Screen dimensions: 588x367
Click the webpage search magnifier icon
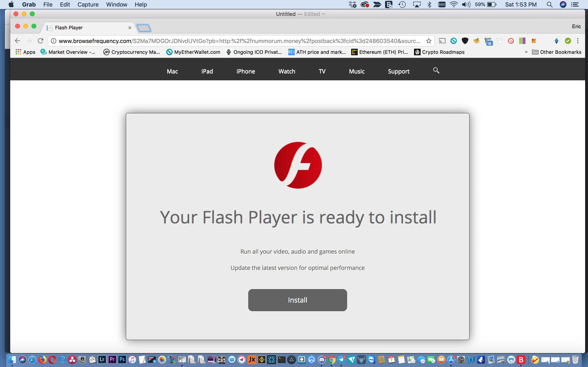(436, 70)
